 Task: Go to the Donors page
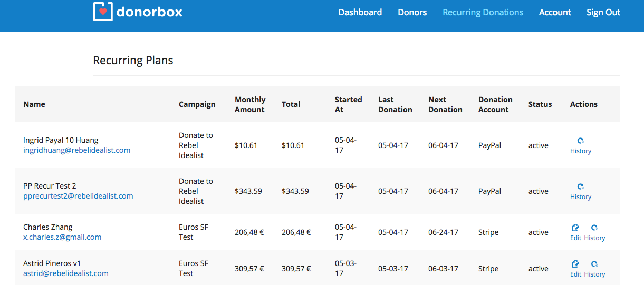412,12
